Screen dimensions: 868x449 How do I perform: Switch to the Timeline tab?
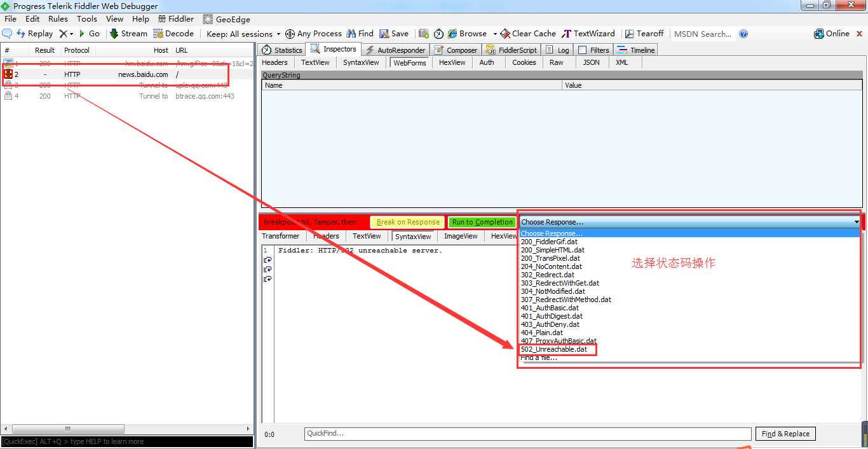click(x=636, y=50)
